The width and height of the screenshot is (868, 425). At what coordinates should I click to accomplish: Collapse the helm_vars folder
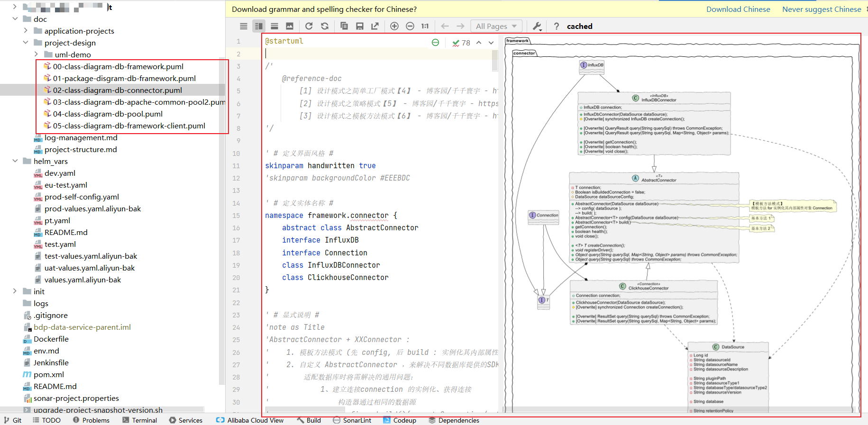pos(15,161)
